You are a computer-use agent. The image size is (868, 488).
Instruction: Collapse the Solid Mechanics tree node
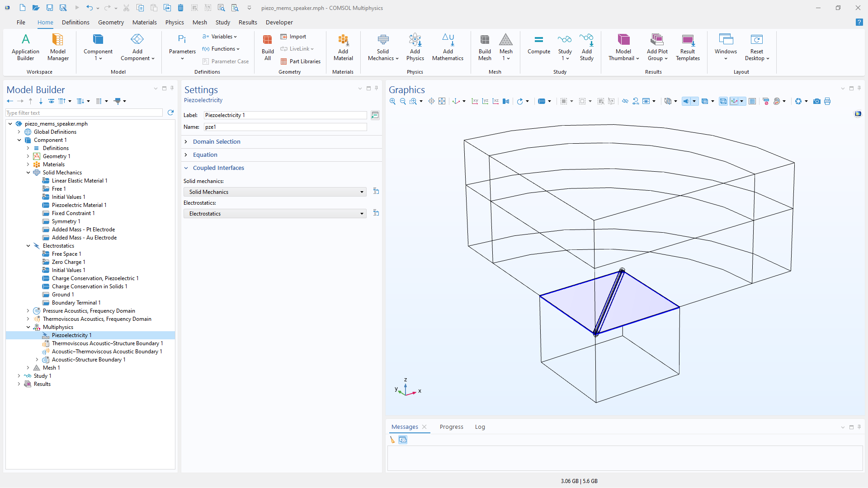pos(28,172)
